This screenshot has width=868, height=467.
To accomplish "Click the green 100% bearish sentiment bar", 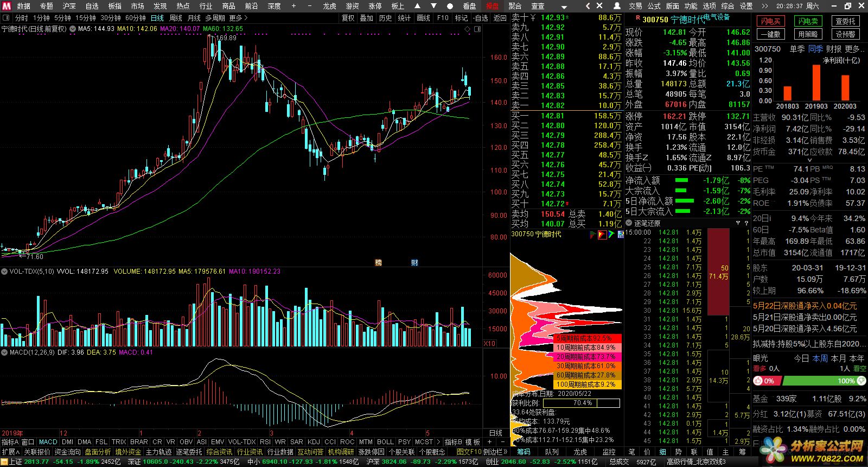I will click(x=825, y=381).
